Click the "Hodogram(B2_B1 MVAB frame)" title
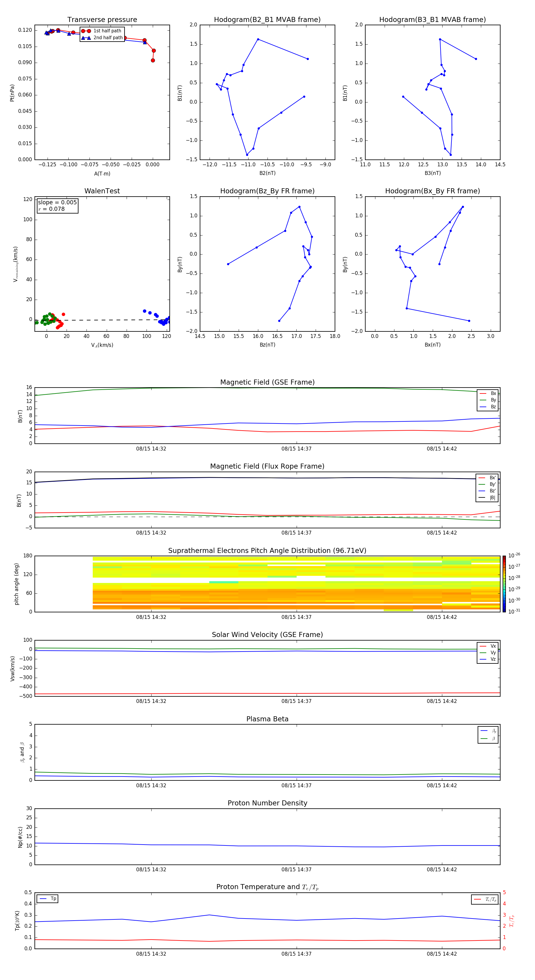535x980 pixels. (x=267, y=20)
